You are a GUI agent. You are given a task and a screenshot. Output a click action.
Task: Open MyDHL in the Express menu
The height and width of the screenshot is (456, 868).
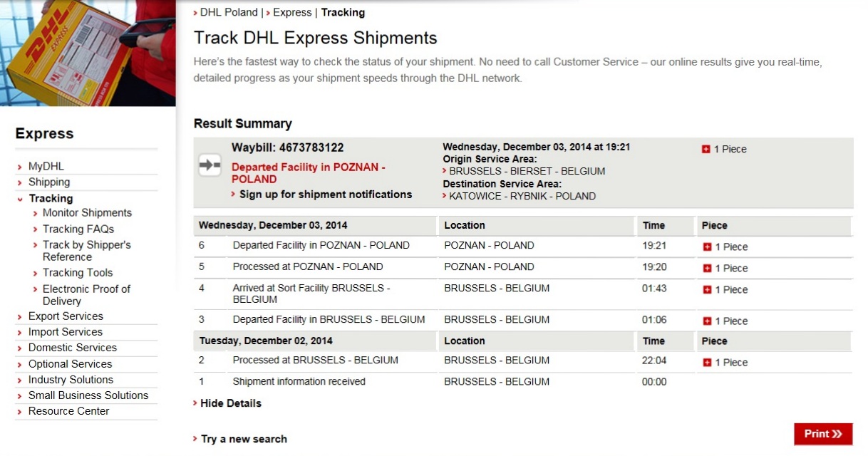coord(46,166)
